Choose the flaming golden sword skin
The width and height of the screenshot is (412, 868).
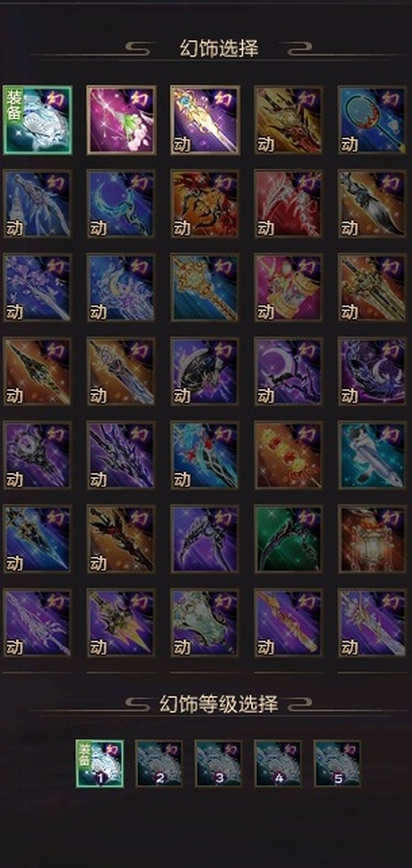click(205, 120)
